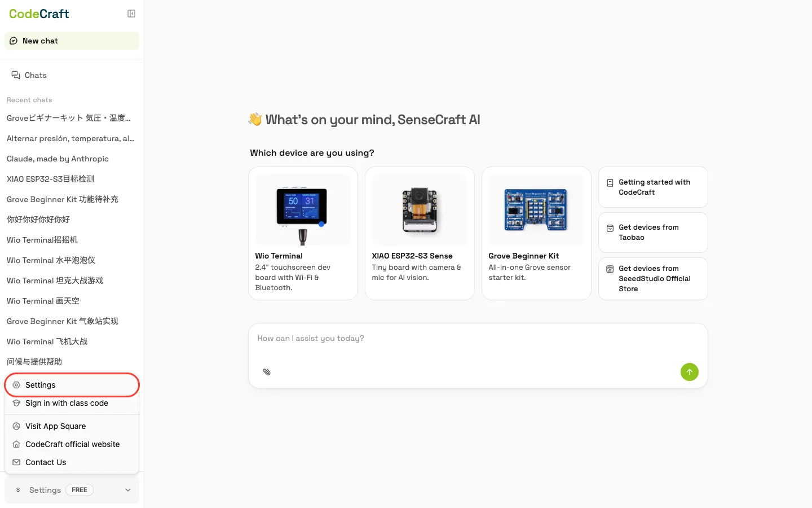Click the shopping bag icon beside Taobao
The width and height of the screenshot is (812, 508).
coord(610,228)
